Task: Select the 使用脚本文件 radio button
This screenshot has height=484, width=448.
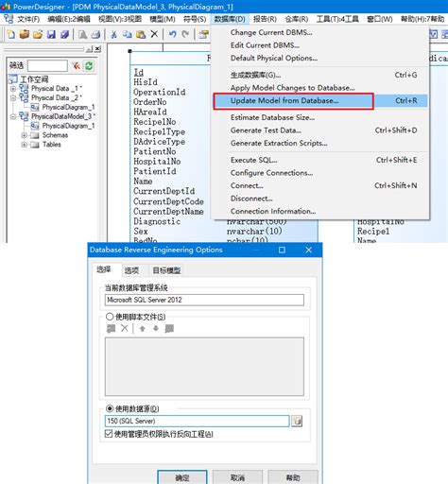Action: coord(110,317)
